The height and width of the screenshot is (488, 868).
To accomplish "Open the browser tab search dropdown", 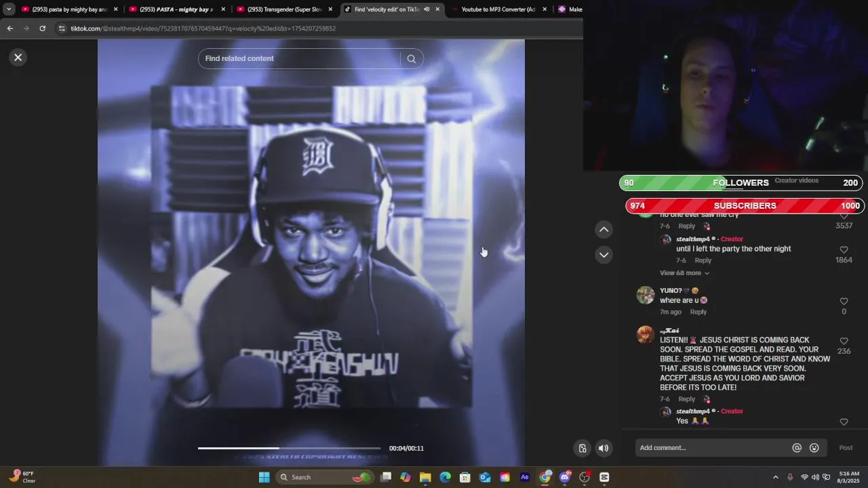I will [9, 9].
